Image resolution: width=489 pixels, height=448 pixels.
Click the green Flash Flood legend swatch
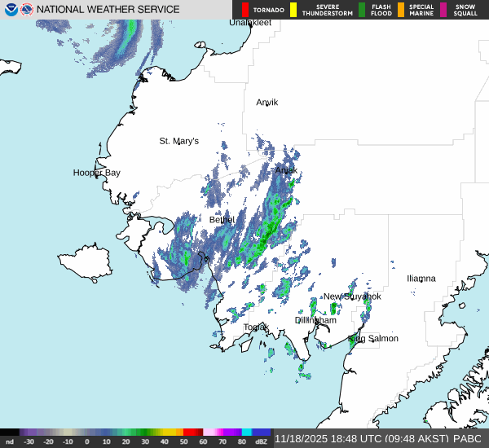(x=361, y=10)
